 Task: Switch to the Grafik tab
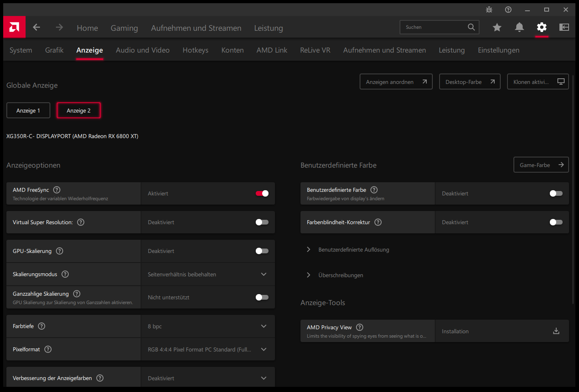pos(54,50)
